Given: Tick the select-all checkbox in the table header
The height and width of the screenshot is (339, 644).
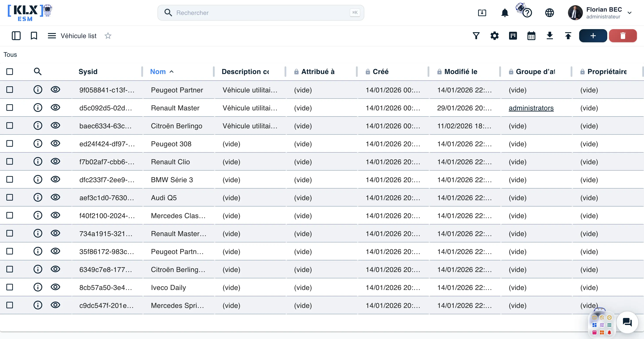Looking at the screenshot, I should (x=10, y=72).
